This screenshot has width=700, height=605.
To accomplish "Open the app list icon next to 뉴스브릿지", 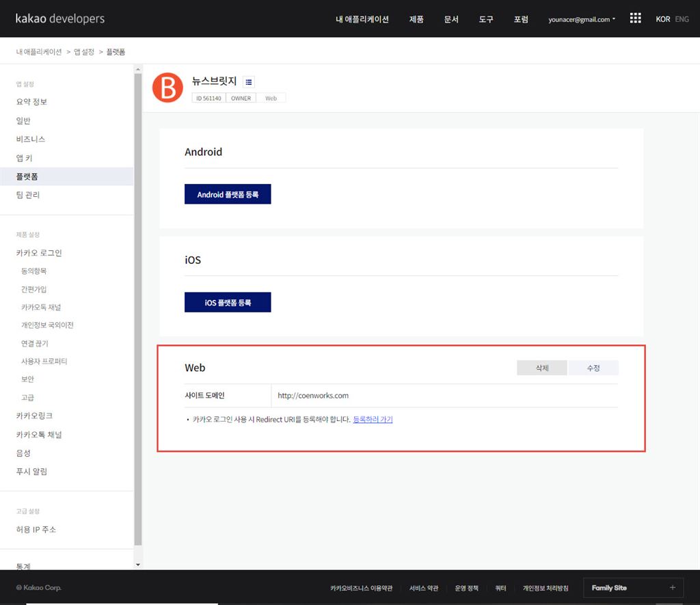I will pos(249,82).
